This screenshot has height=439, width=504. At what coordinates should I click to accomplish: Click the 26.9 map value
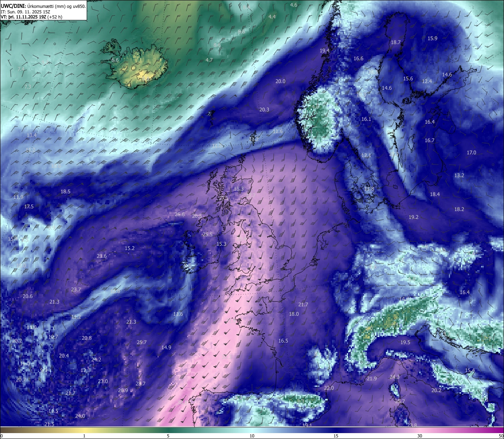(x=123, y=391)
